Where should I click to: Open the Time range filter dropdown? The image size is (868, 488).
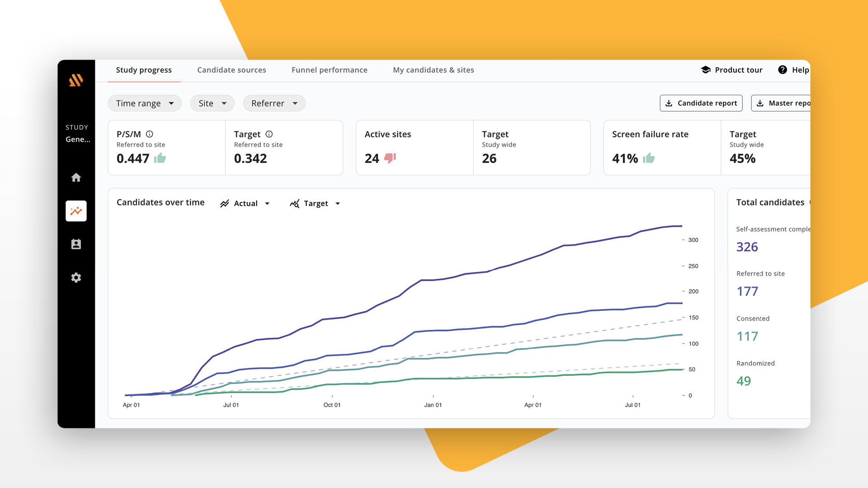click(144, 103)
